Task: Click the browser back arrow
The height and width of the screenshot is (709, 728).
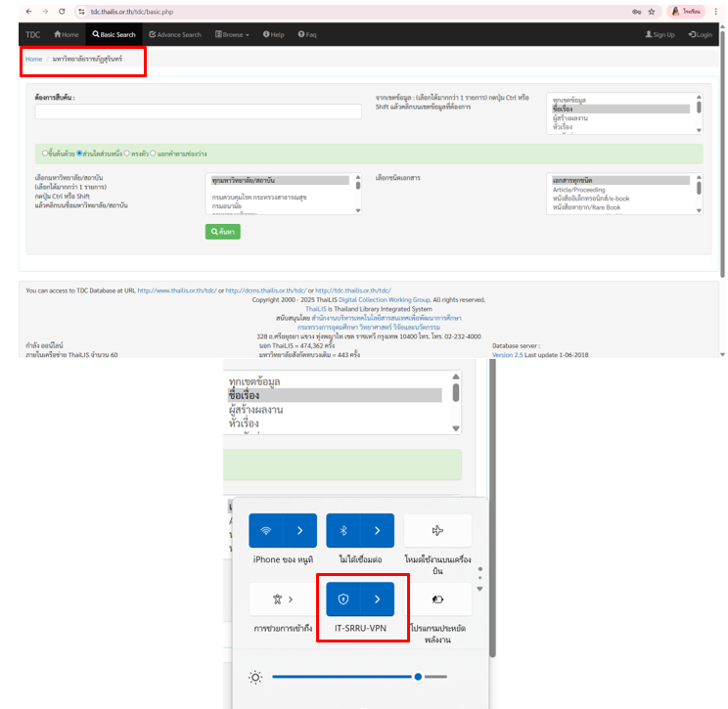Action: tap(28, 11)
